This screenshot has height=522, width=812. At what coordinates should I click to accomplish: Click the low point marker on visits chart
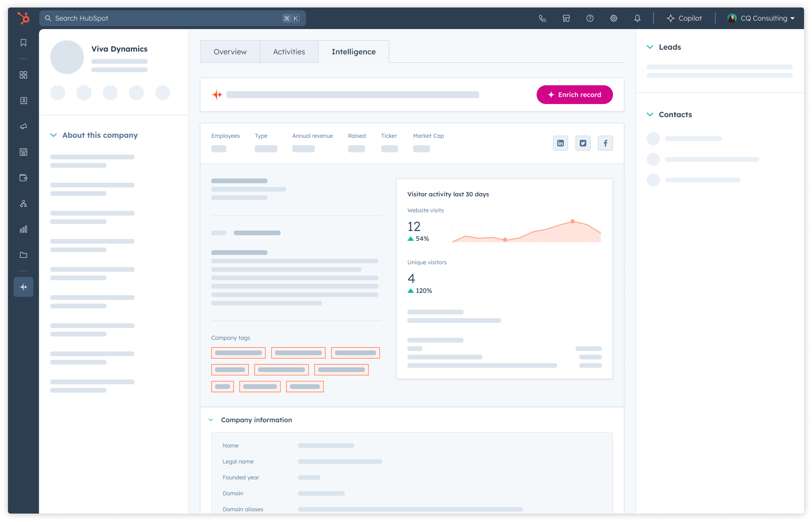pos(505,239)
